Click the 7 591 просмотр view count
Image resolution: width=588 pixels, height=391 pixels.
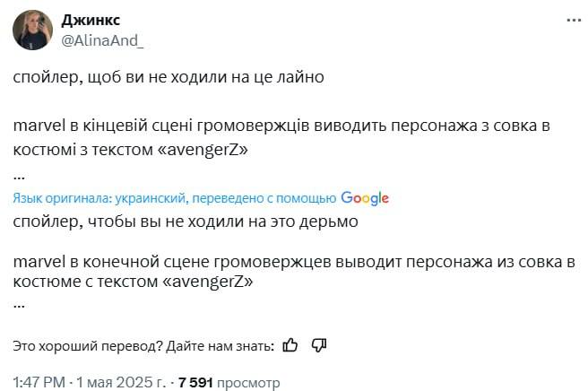pyautogui.click(x=229, y=382)
